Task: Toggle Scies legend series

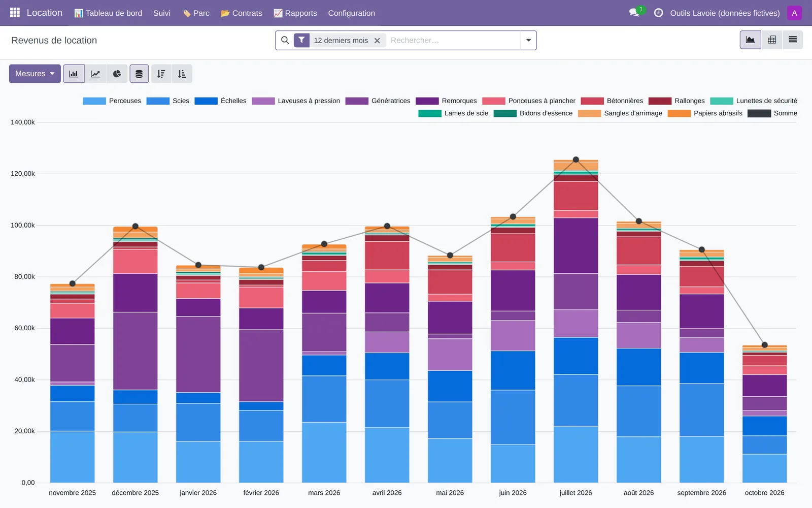Action: (x=168, y=101)
